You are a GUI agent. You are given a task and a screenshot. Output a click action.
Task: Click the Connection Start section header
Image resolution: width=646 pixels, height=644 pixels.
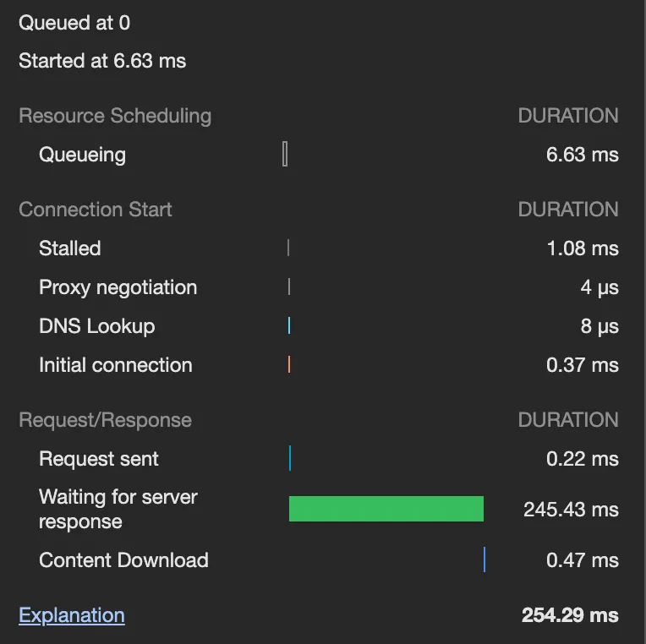(x=96, y=210)
